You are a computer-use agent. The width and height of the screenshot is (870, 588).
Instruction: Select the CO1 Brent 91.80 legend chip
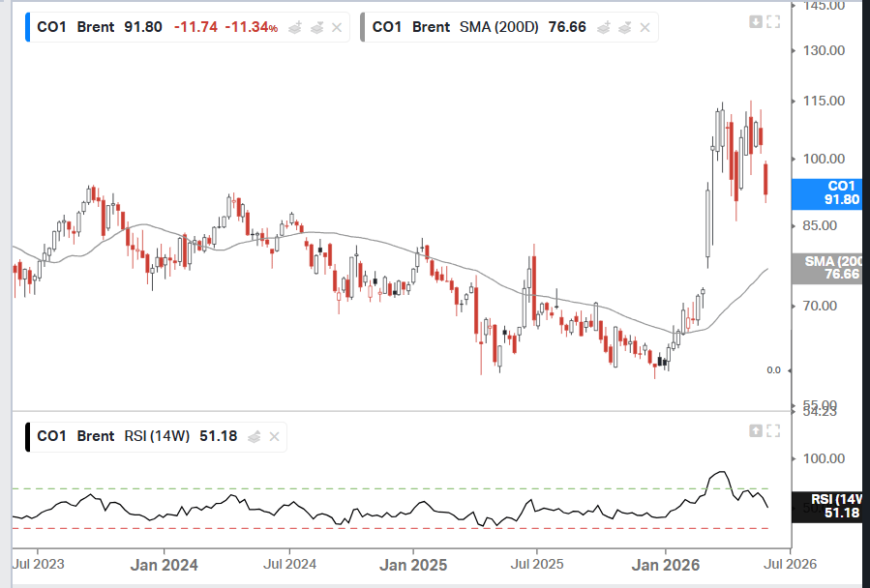click(188, 27)
